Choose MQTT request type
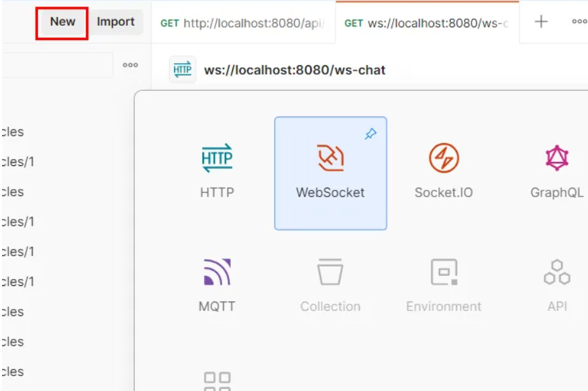 (x=217, y=287)
